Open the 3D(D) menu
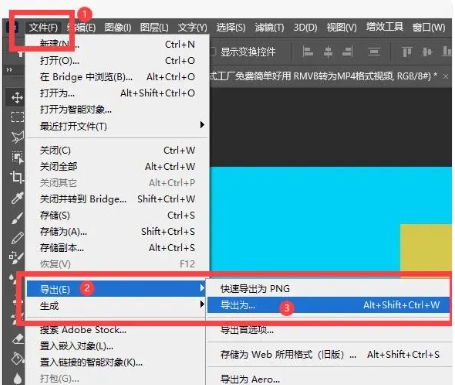 point(305,27)
